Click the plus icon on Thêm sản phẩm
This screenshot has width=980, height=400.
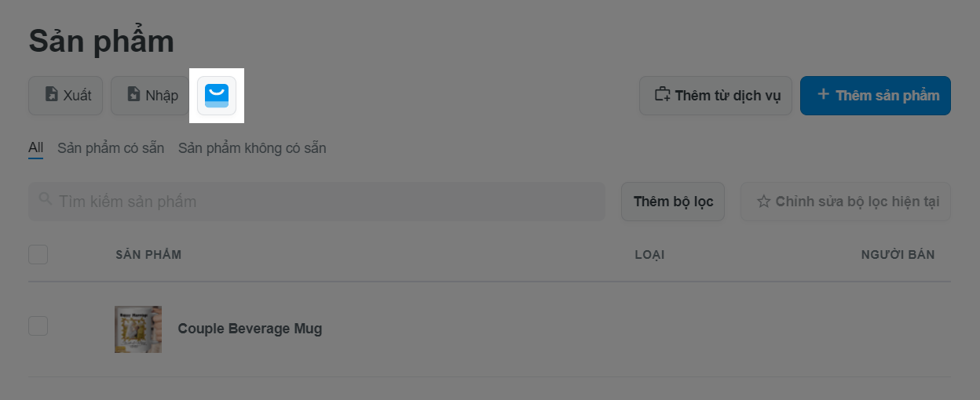(823, 94)
